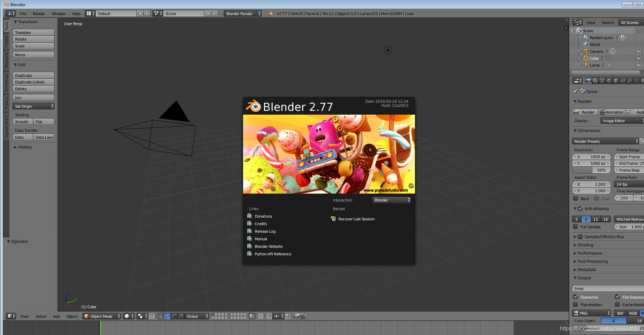Click the /tmp\ output path field
The width and height of the screenshot is (644, 335).
[x=608, y=288]
